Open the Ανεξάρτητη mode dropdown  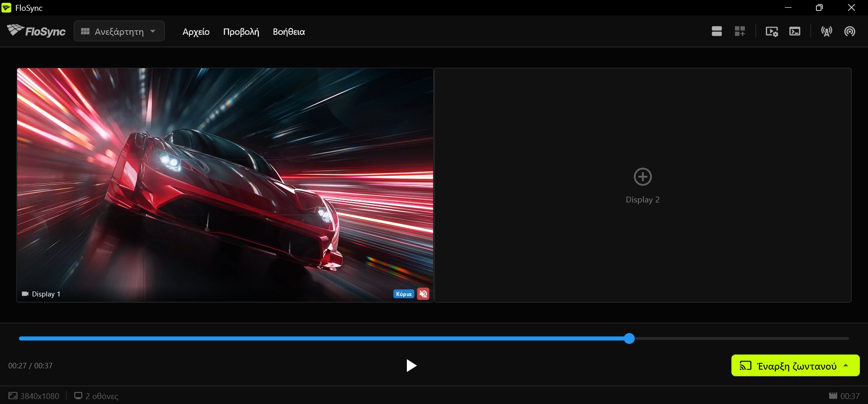(119, 31)
